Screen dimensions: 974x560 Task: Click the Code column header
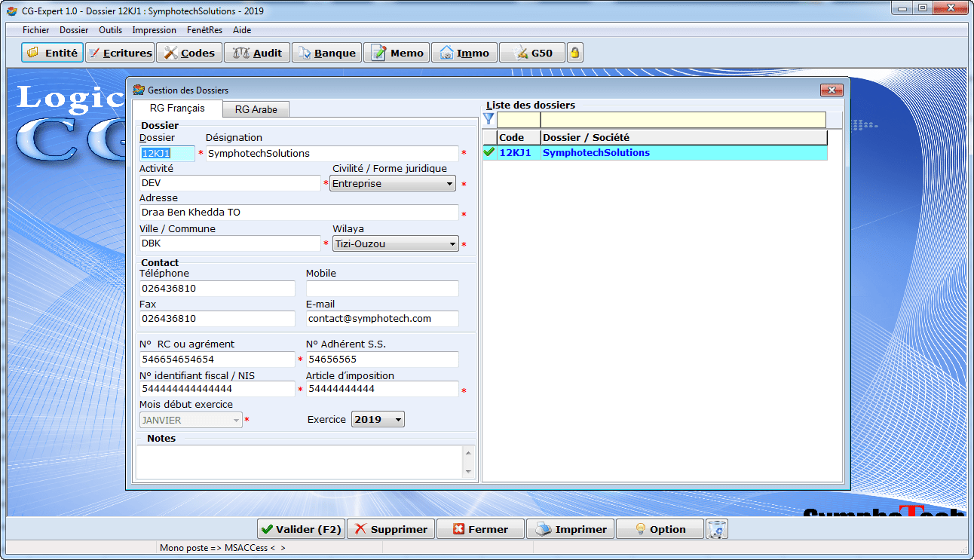click(519, 138)
